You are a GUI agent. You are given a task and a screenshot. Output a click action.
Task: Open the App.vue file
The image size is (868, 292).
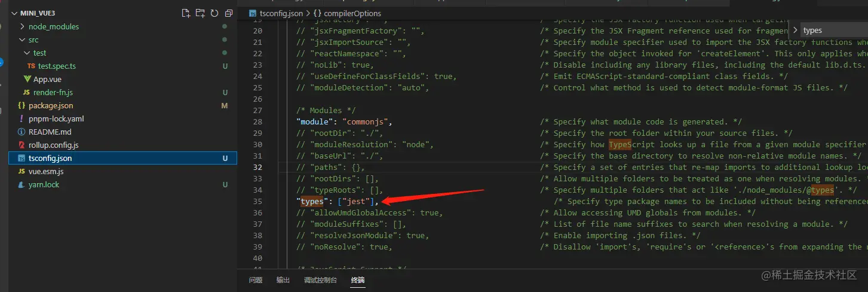pyautogui.click(x=47, y=79)
